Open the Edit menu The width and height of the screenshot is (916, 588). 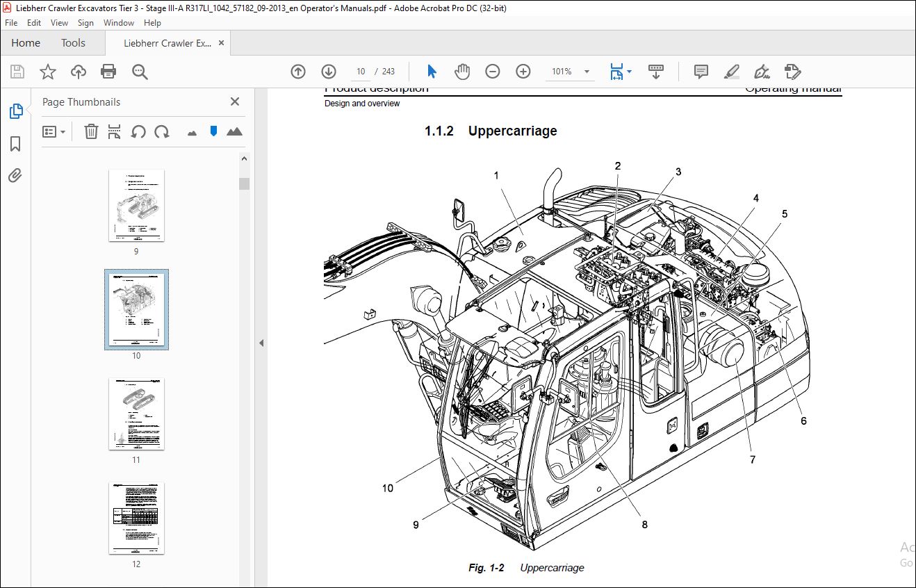click(34, 23)
